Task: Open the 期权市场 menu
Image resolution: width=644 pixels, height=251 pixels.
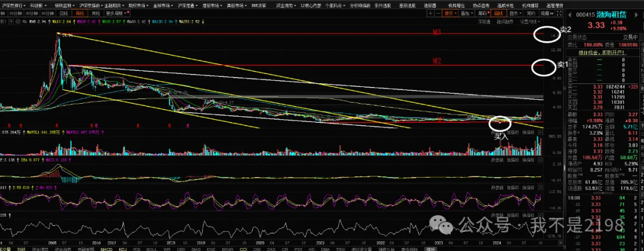Action: pos(138,6)
